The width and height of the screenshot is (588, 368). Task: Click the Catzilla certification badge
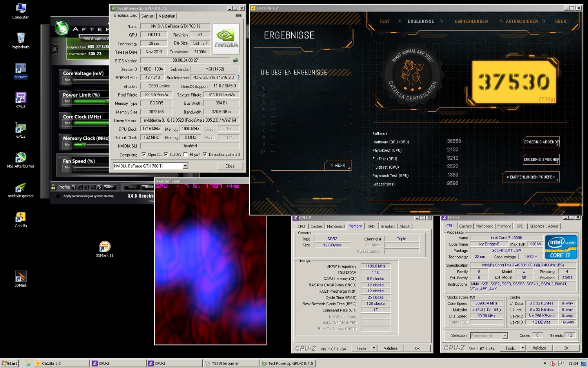pyautogui.click(x=413, y=75)
